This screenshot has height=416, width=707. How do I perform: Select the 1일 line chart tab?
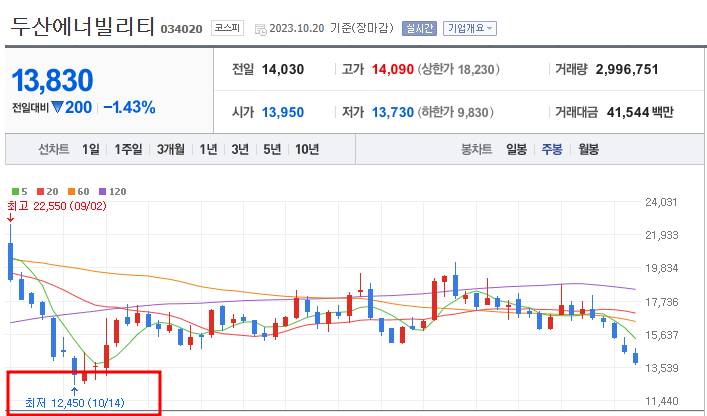tap(91, 149)
